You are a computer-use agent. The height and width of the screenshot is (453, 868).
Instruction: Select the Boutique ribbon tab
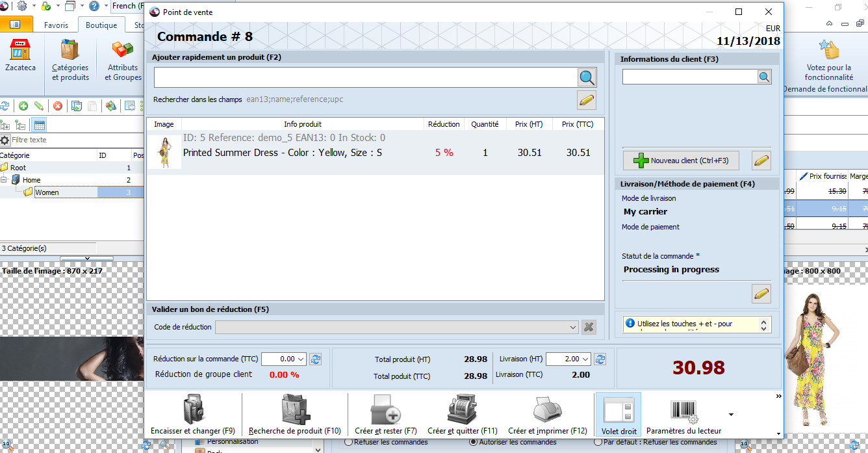101,25
